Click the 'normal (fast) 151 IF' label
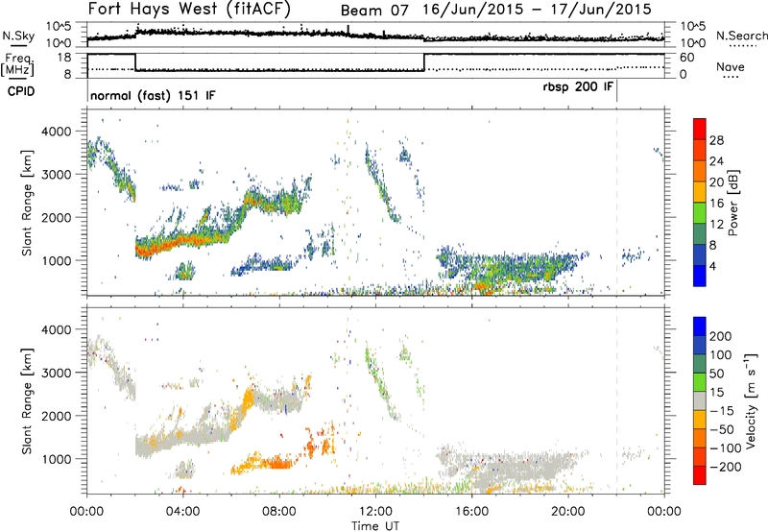This screenshot has height=532, width=768. coord(153,95)
